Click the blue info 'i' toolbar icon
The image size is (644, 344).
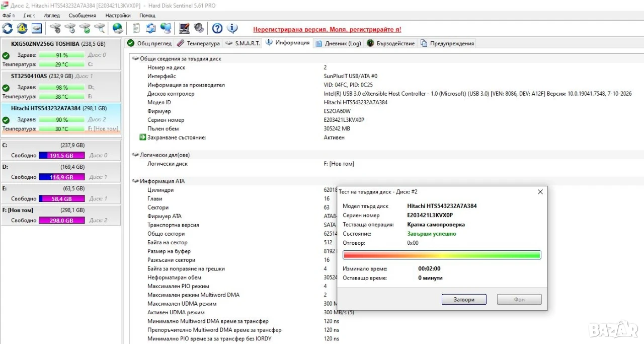[x=232, y=28]
